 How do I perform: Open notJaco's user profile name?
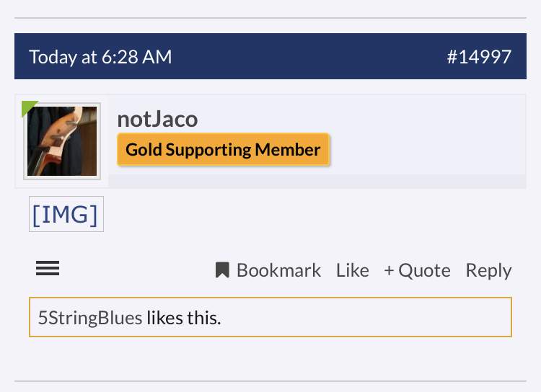[x=157, y=120]
